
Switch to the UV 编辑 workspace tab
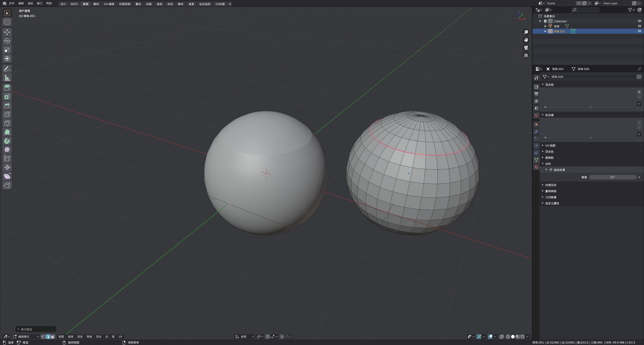pyautogui.click(x=109, y=4)
